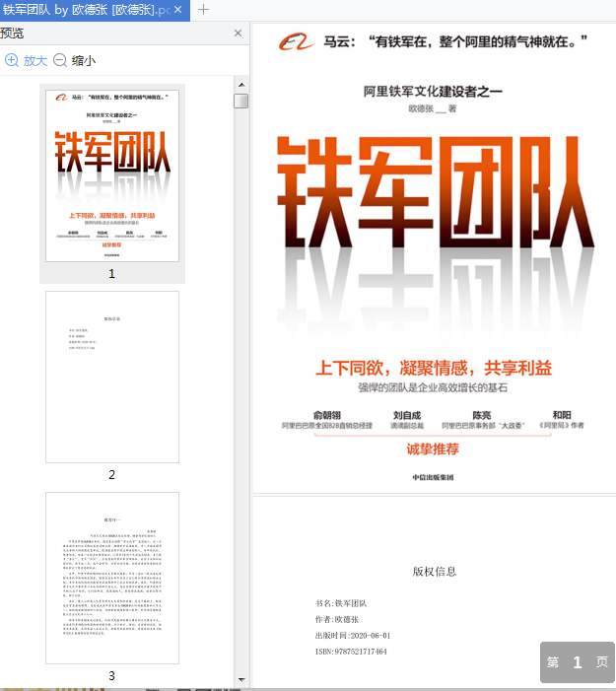Click the Alibaba logo on the cover
616x691 pixels.
click(x=297, y=42)
